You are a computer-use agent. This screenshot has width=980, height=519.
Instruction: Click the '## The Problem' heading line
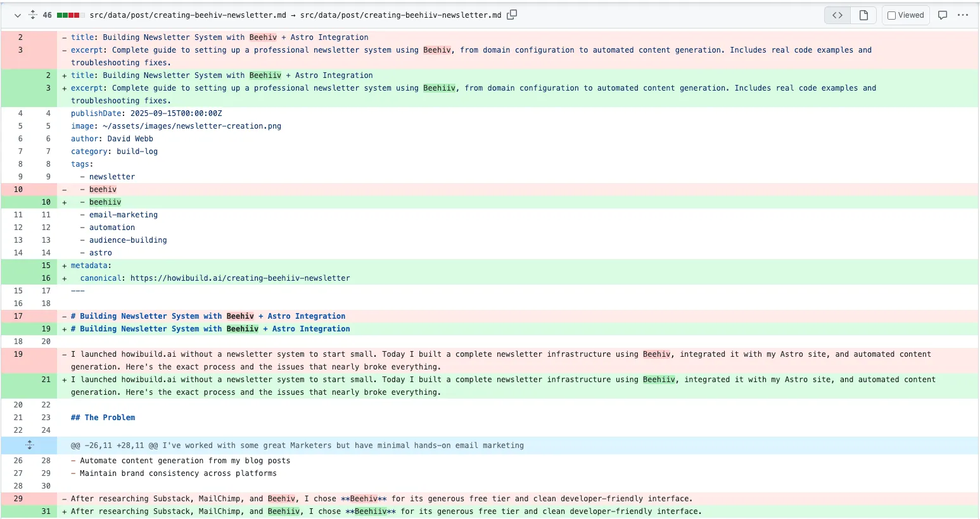(103, 418)
